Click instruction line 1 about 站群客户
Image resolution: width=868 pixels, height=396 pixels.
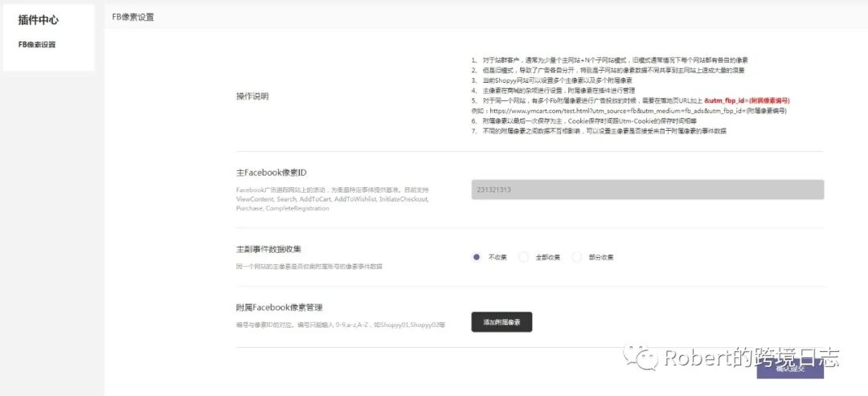click(610, 59)
